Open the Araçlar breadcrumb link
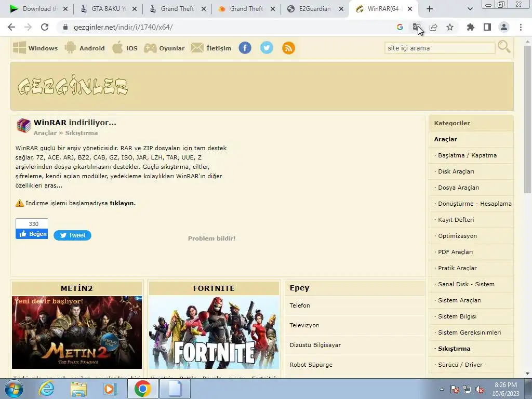 45,133
